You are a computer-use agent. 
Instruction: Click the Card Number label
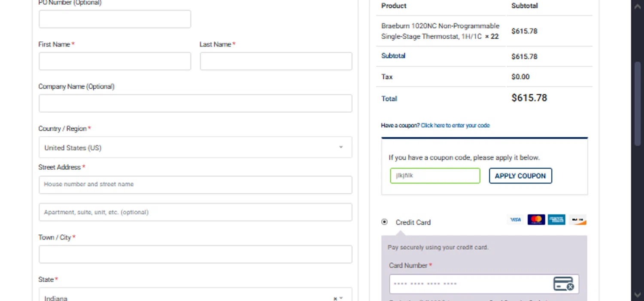(x=410, y=266)
